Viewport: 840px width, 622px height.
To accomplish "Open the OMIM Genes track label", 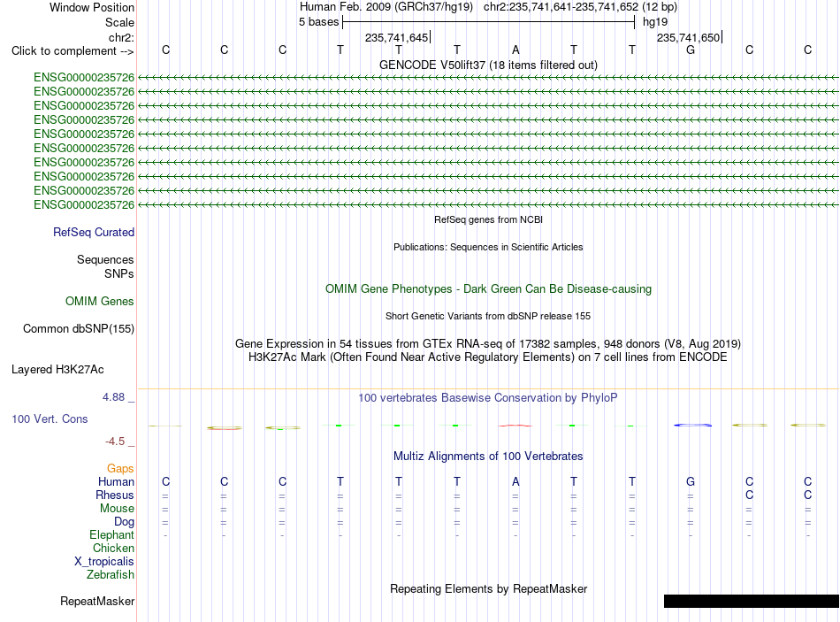I will [x=100, y=302].
